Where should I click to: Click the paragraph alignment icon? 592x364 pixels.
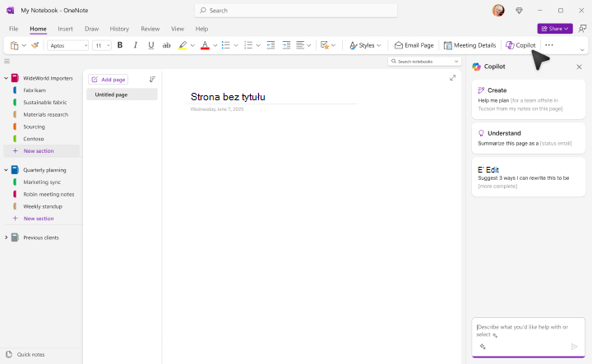300,45
